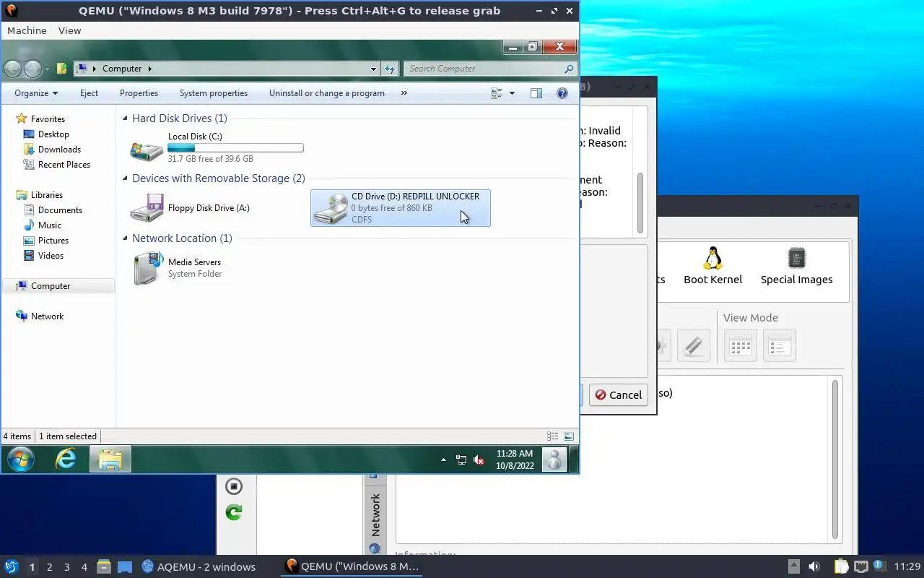924x578 pixels.
Task: Switch to host workspace 3
Action: click(67, 566)
